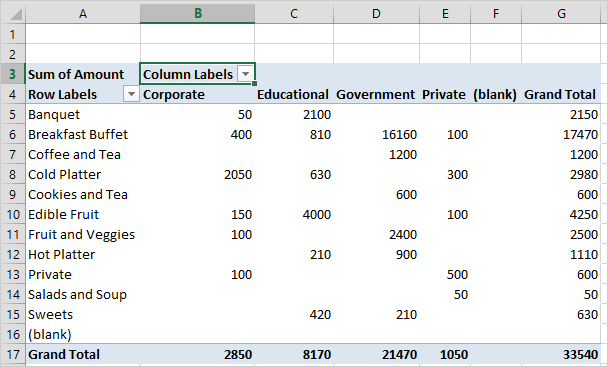Click the Select All corner triangle
The width and height of the screenshot is (608, 367).
pos(16,15)
